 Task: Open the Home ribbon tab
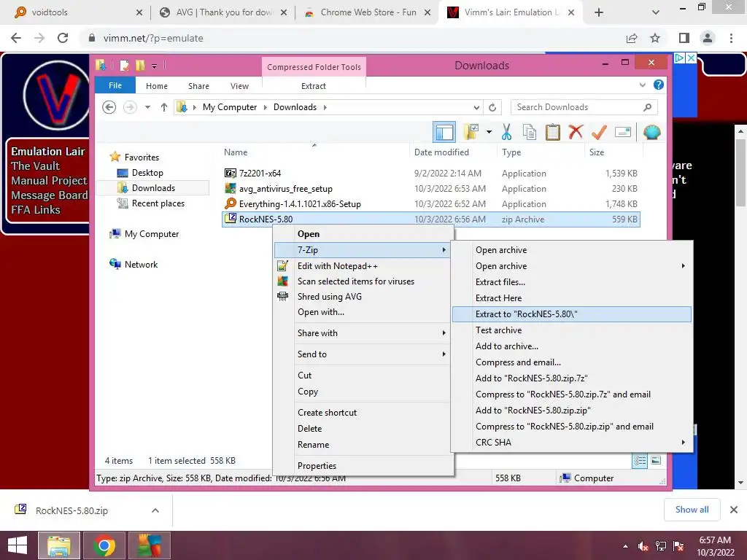pos(157,86)
